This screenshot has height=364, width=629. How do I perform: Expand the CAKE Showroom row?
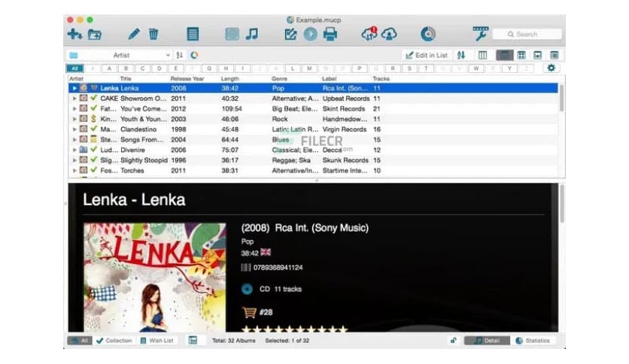coord(74,99)
